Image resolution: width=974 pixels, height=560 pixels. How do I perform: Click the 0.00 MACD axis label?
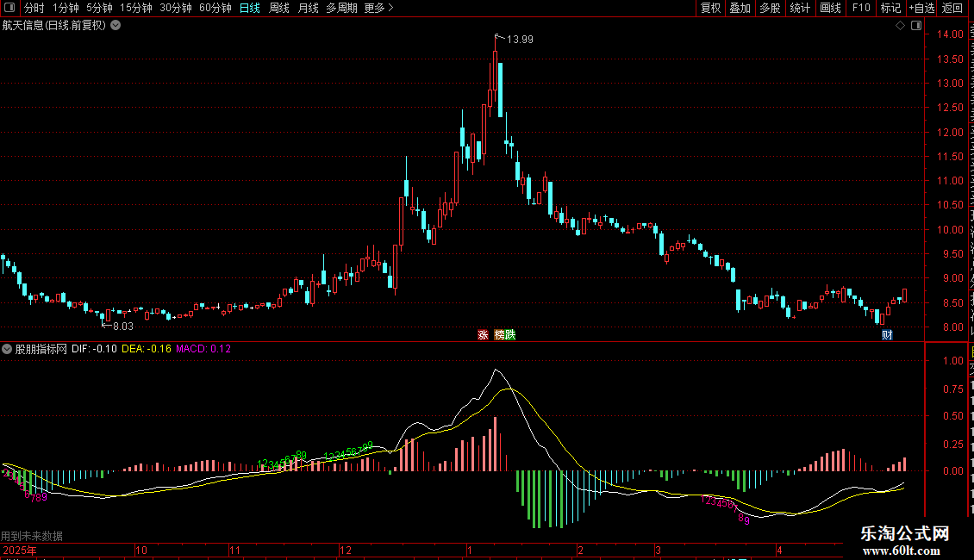click(x=952, y=471)
